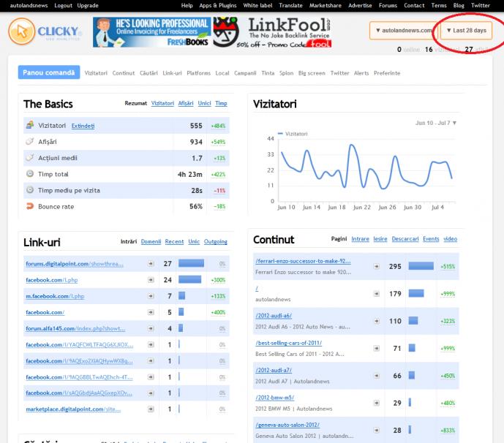Show video view in Continut panel
The height and width of the screenshot is (443, 504).
click(x=451, y=239)
